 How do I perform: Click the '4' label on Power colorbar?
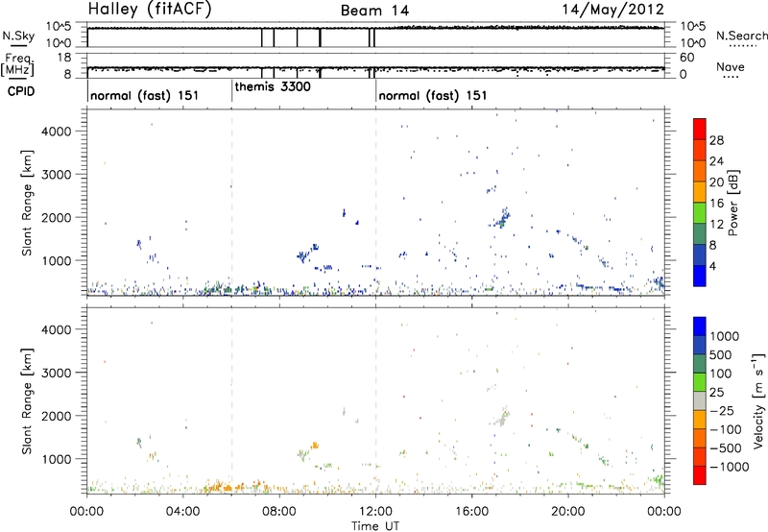[713, 266]
